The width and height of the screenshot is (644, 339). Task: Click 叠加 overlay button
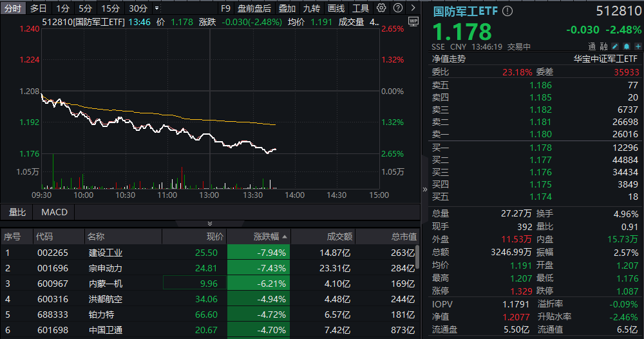(287, 8)
